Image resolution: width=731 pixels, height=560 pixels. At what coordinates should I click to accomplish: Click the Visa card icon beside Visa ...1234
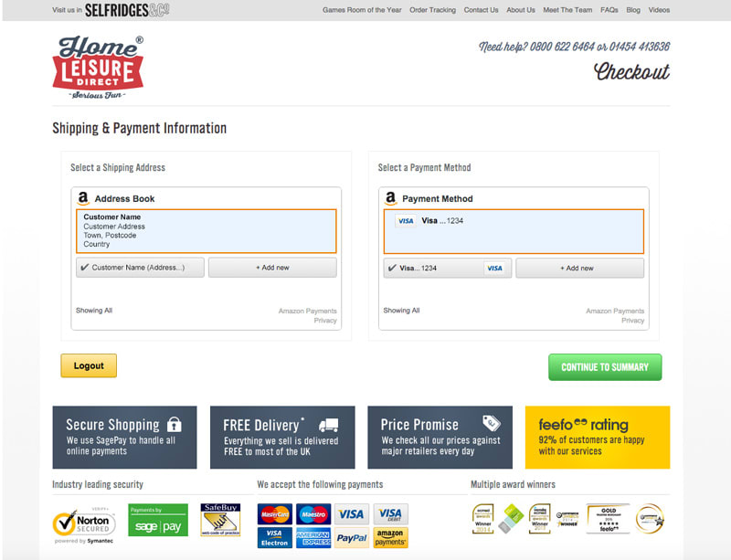pos(406,220)
